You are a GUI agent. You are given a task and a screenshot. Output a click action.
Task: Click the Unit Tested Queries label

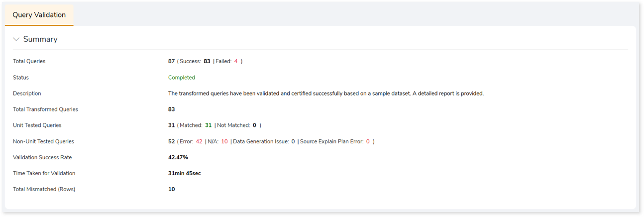pos(37,125)
